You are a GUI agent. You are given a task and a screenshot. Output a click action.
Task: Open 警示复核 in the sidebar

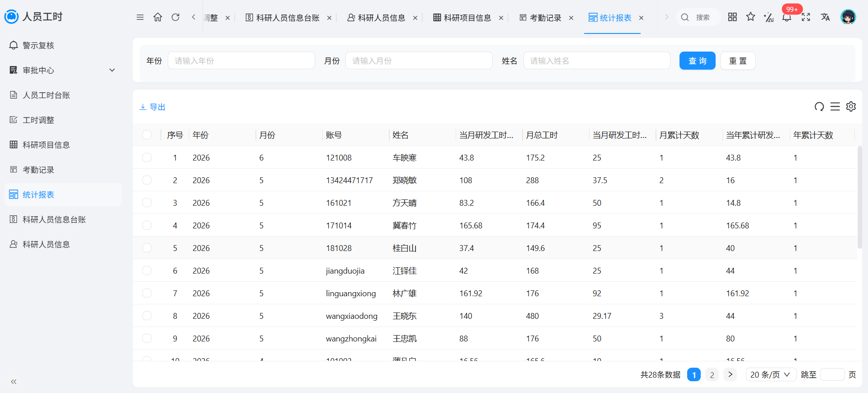(63, 45)
